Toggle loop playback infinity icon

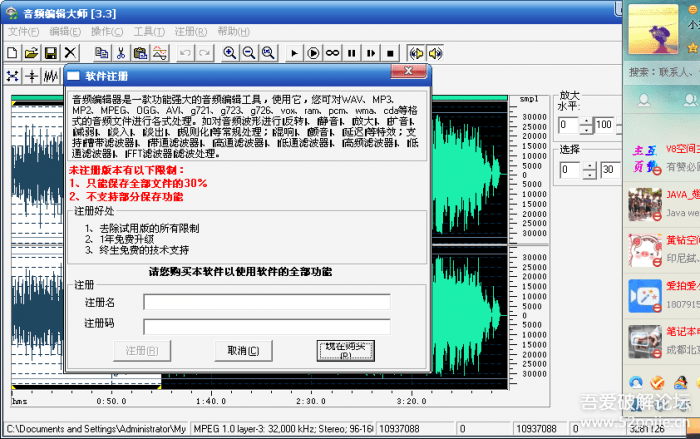click(x=332, y=52)
